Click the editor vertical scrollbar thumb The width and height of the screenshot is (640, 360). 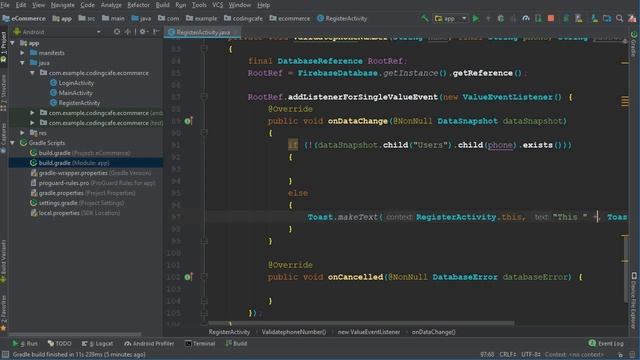click(x=625, y=269)
